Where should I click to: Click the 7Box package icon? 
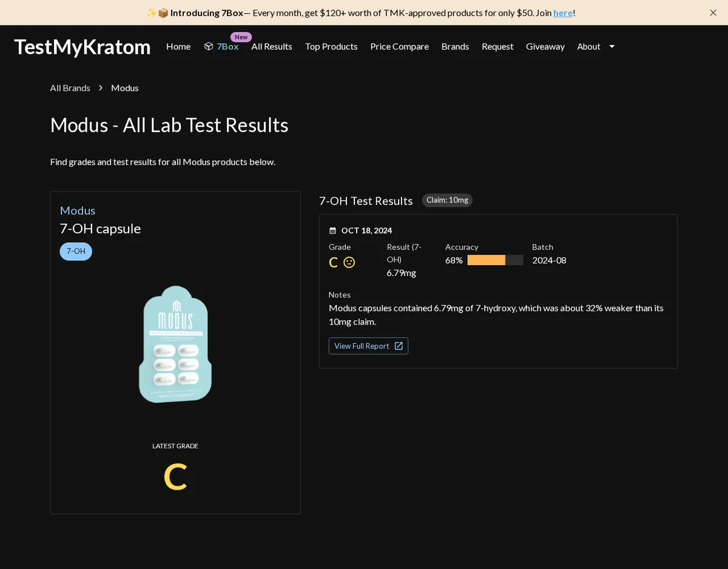tap(209, 47)
